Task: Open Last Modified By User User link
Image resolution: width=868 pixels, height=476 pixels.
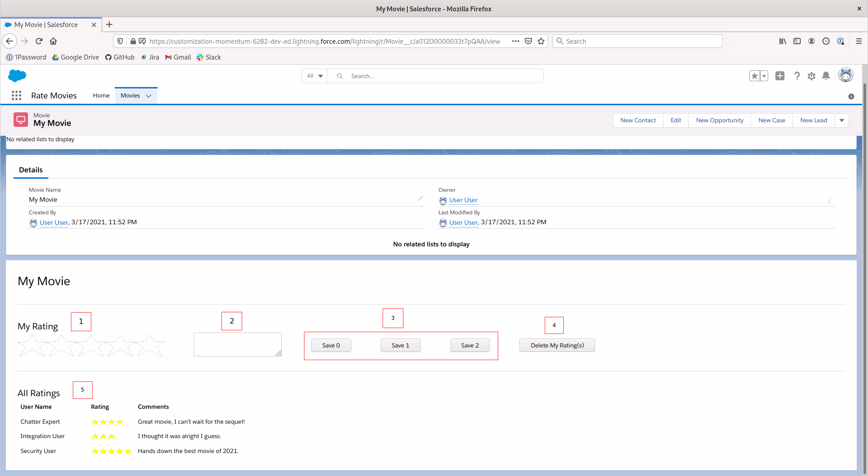Action: pos(463,222)
